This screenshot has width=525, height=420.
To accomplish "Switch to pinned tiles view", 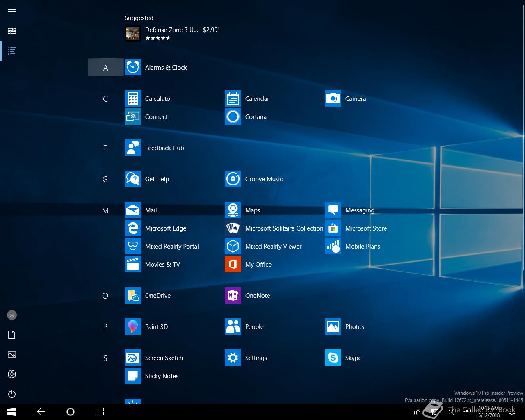I will tap(12, 31).
